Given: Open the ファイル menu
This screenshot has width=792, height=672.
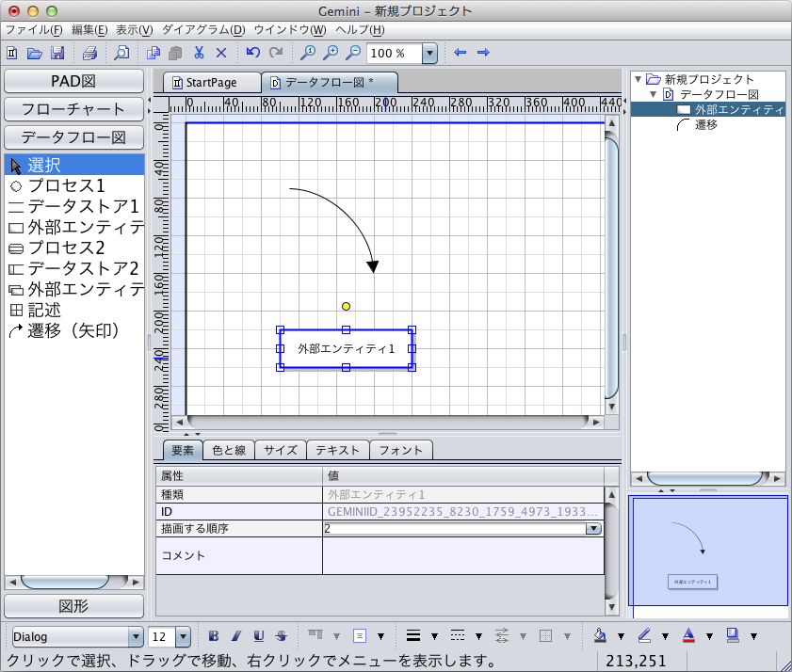Looking at the screenshot, I should click(34, 30).
